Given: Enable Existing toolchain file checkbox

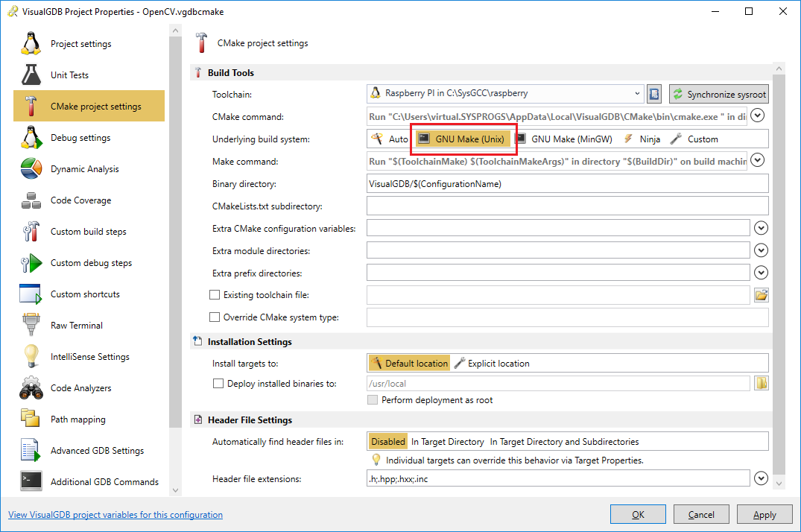Looking at the screenshot, I should click(x=215, y=295).
